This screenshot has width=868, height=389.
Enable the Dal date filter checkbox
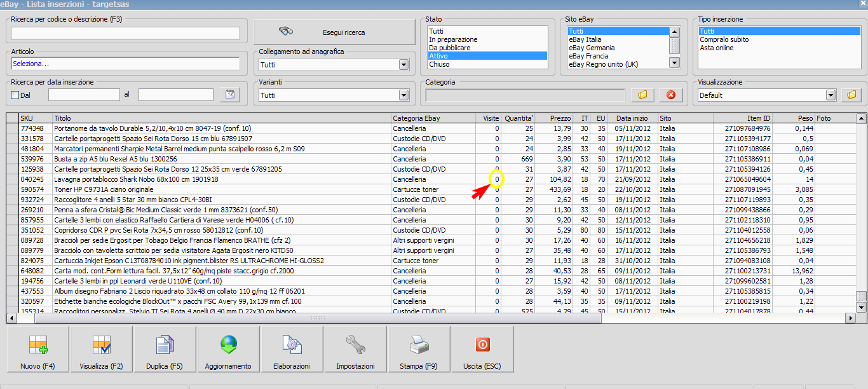15,95
